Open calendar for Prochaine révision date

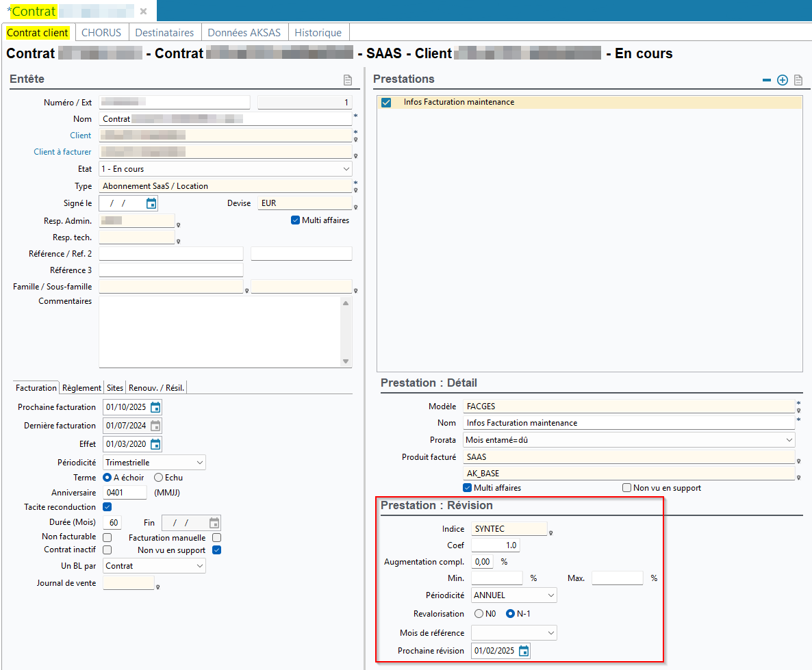click(x=524, y=651)
